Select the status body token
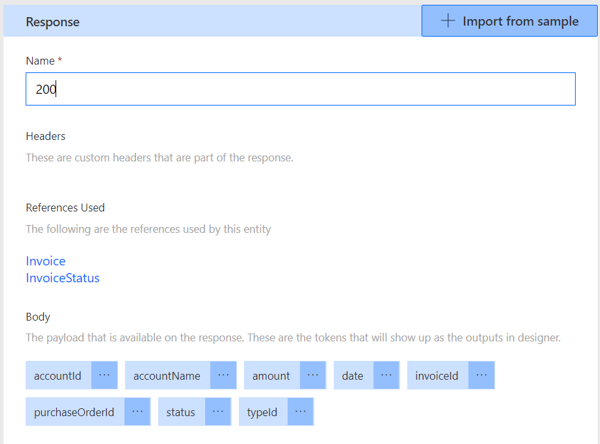The height and width of the screenshot is (444, 600). tap(181, 411)
